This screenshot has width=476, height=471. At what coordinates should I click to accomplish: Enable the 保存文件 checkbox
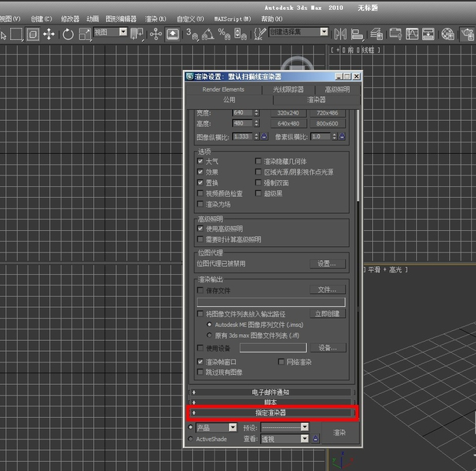pyautogui.click(x=200, y=290)
